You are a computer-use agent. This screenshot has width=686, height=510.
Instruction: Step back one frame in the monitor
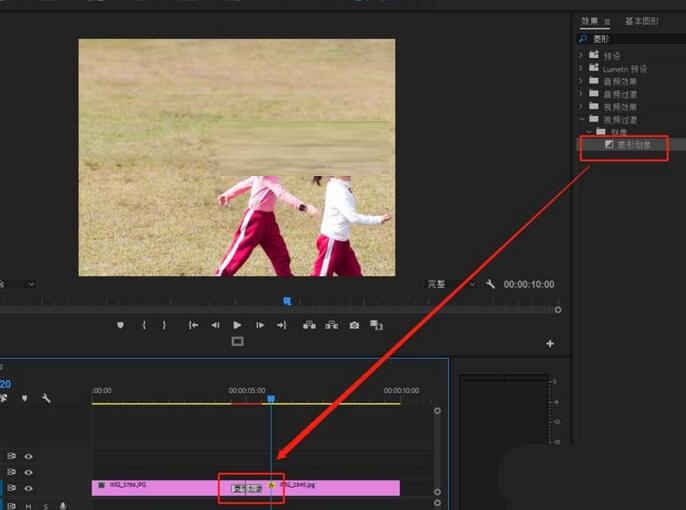[x=215, y=325]
